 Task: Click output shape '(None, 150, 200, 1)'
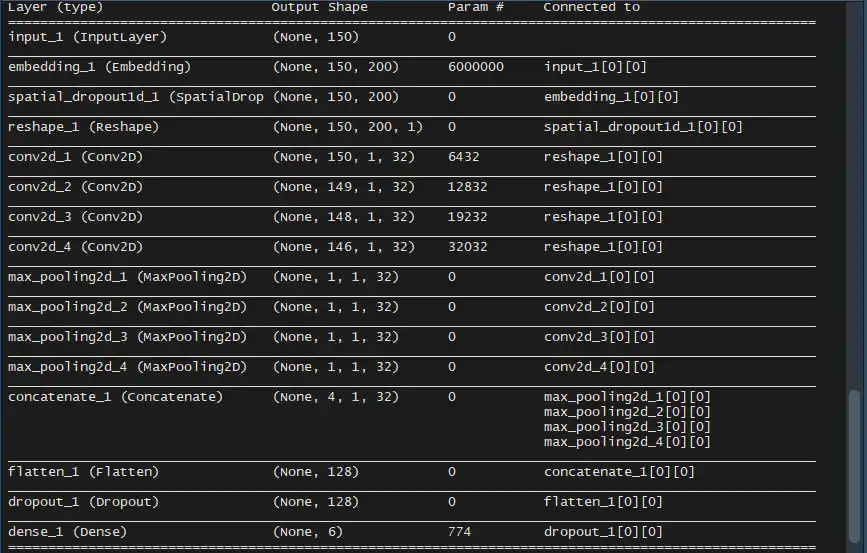348,127
